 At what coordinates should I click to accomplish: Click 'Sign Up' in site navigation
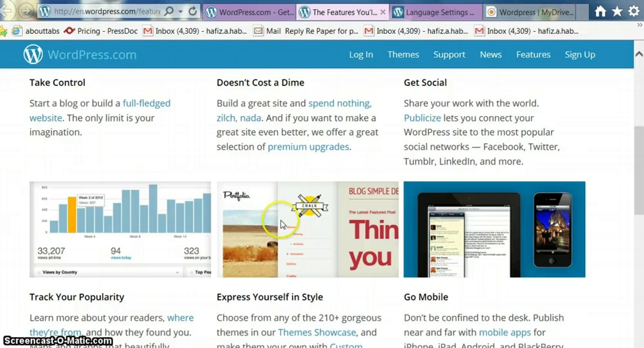point(580,55)
